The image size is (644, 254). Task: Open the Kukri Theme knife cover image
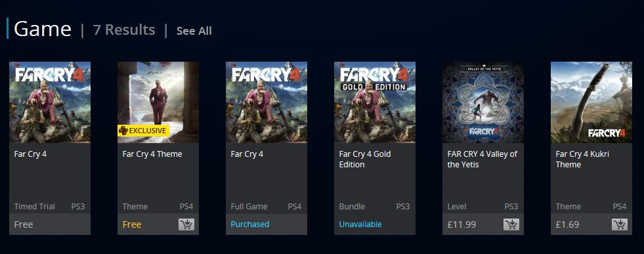(591, 102)
